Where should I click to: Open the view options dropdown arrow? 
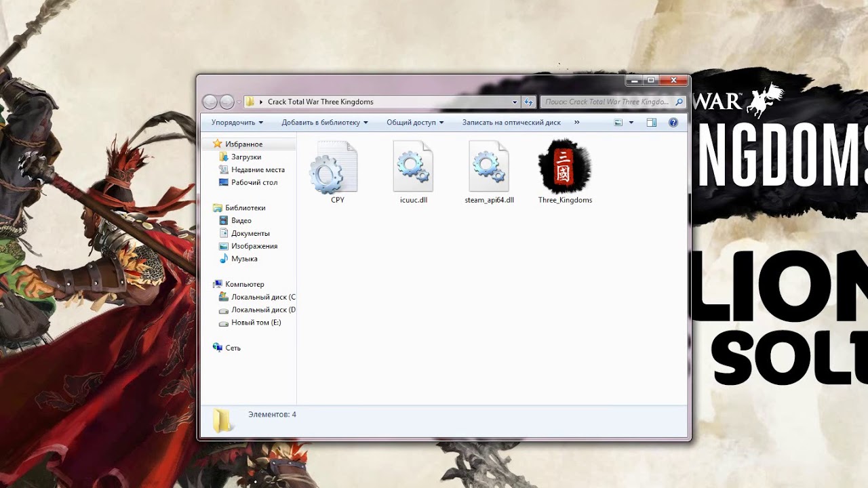tap(631, 123)
